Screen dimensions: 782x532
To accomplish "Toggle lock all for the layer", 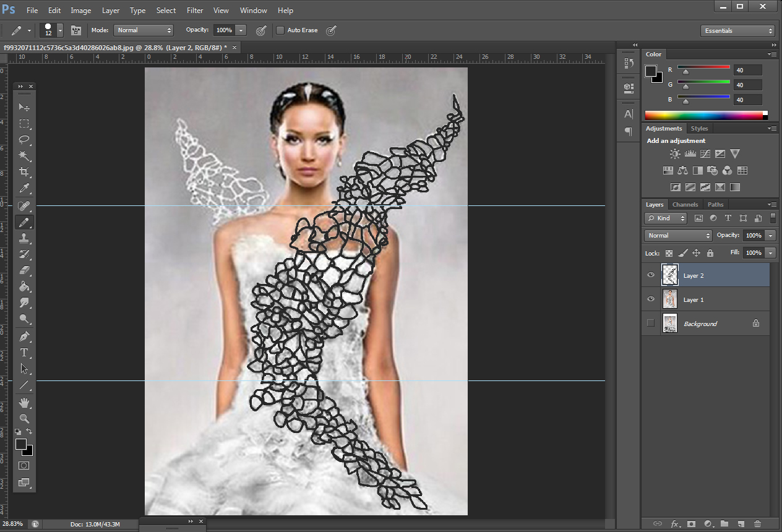I will 710,253.
